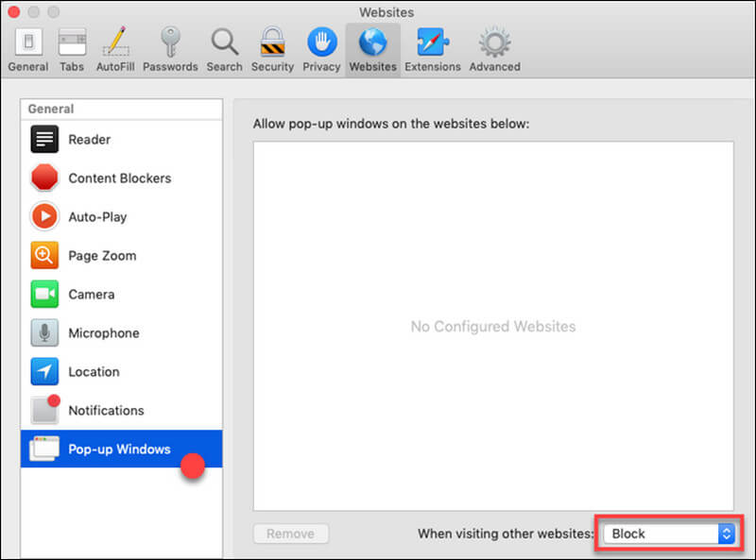Select the Search magnifier preferences pane
756x560 pixels.
(x=224, y=49)
